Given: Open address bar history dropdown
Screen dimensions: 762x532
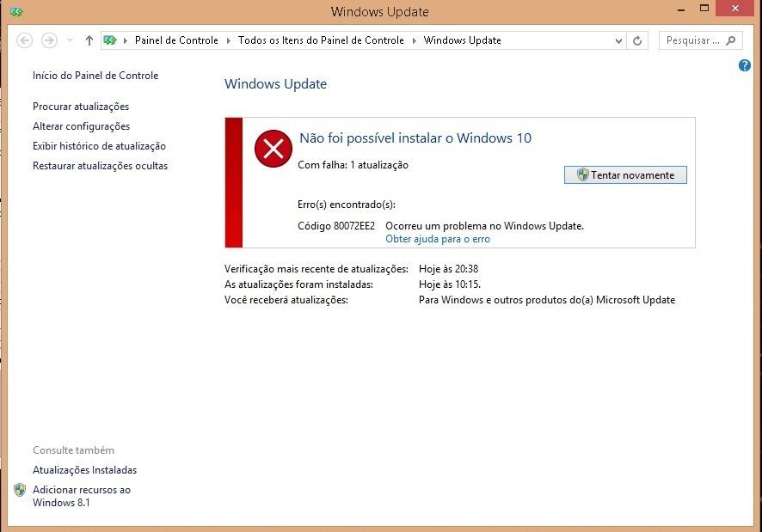Looking at the screenshot, I should (618, 40).
